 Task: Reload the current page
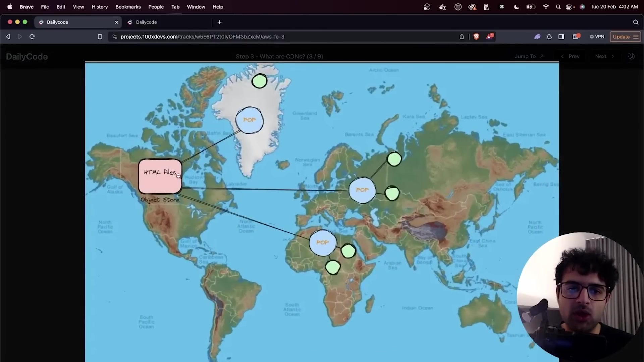(32, 37)
